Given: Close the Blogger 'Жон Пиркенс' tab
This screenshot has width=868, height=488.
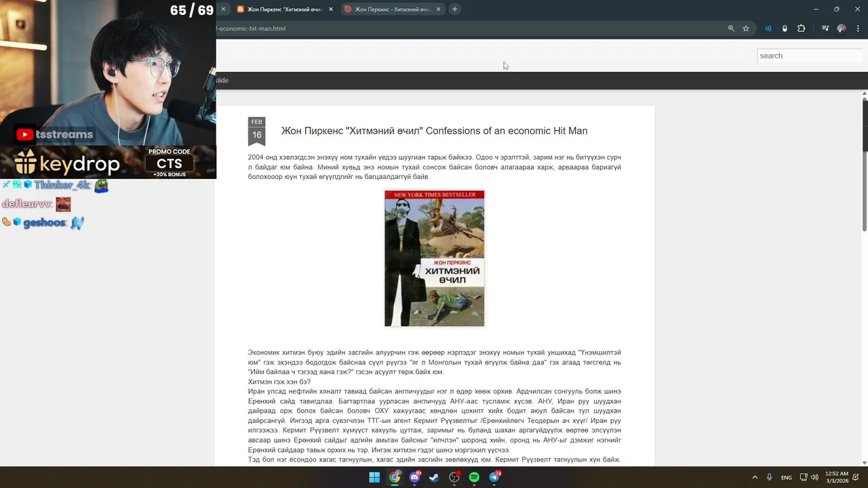Looking at the screenshot, I should [x=331, y=9].
